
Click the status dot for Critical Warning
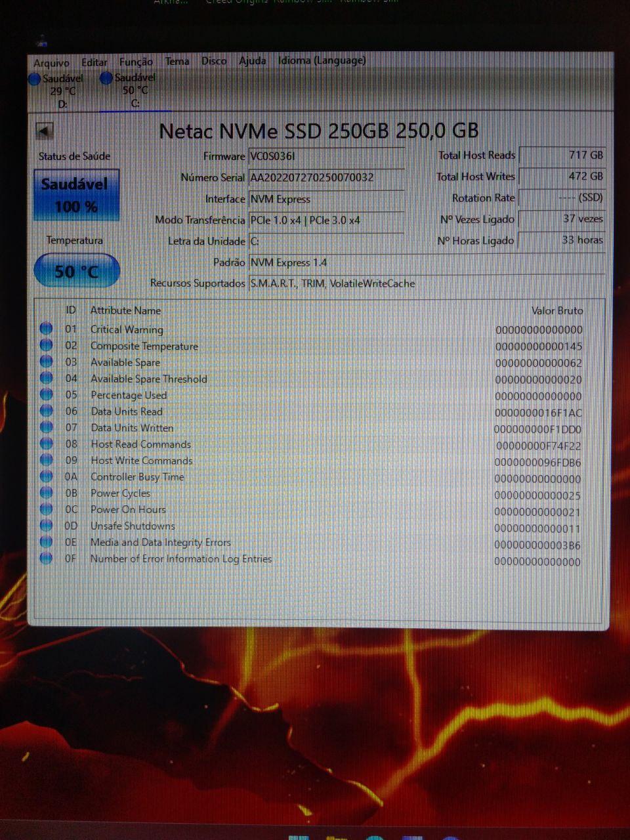(46, 329)
